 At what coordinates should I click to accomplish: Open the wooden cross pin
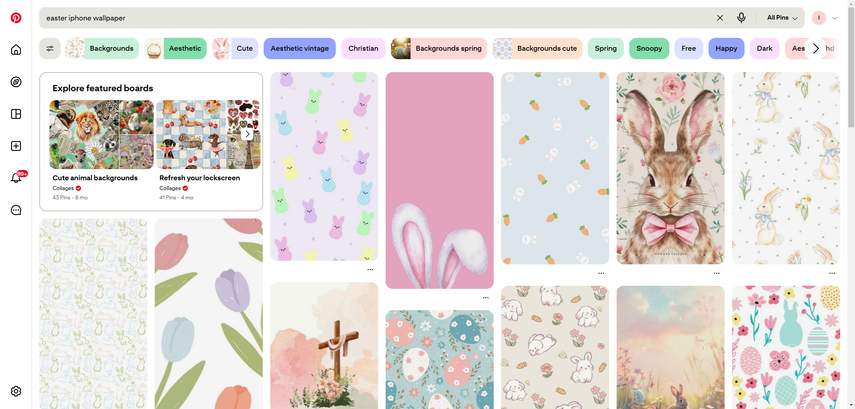pos(324,346)
